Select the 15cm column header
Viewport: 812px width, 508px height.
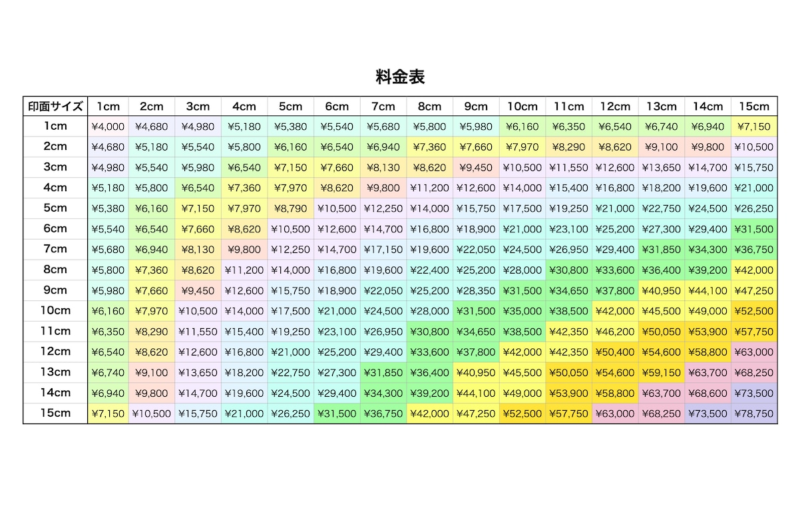point(754,107)
